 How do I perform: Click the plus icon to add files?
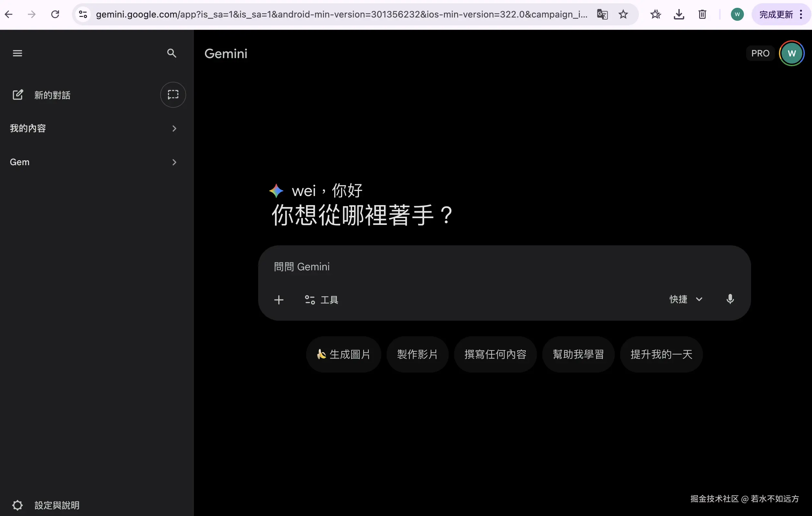[x=279, y=300]
